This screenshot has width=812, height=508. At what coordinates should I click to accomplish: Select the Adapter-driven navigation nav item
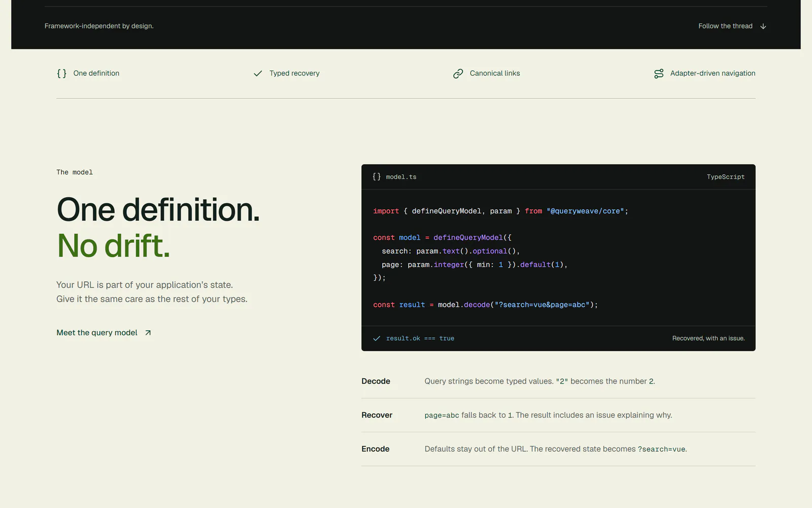[x=704, y=74]
